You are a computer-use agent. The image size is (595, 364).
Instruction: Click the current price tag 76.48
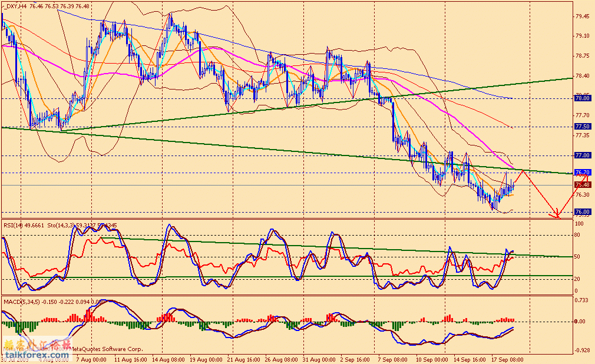pos(583,185)
